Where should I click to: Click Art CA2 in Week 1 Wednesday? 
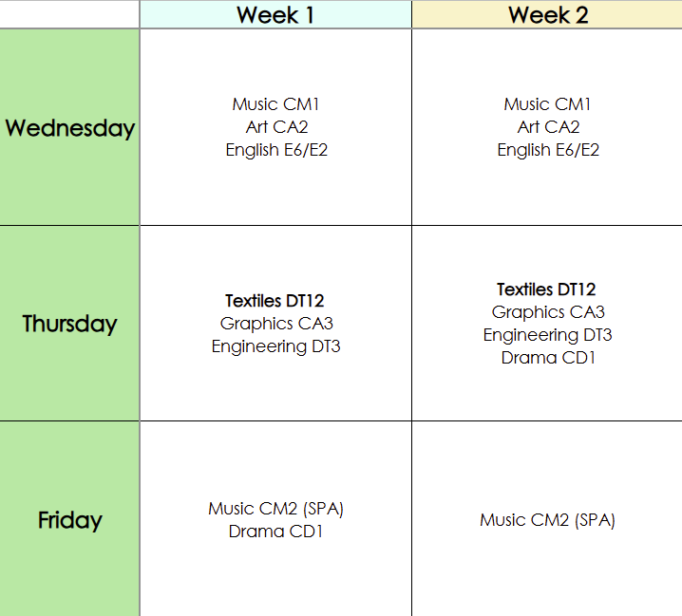click(x=275, y=127)
